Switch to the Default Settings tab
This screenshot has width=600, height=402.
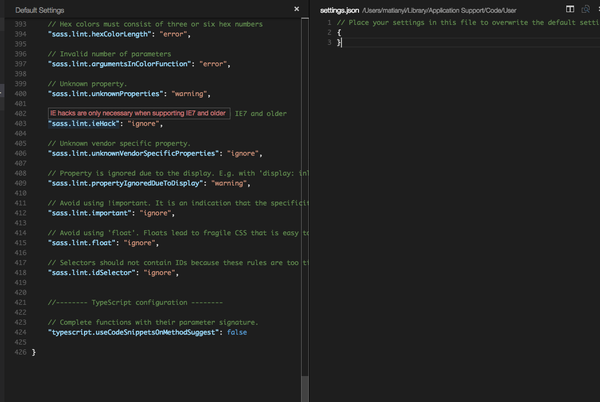(x=40, y=8)
